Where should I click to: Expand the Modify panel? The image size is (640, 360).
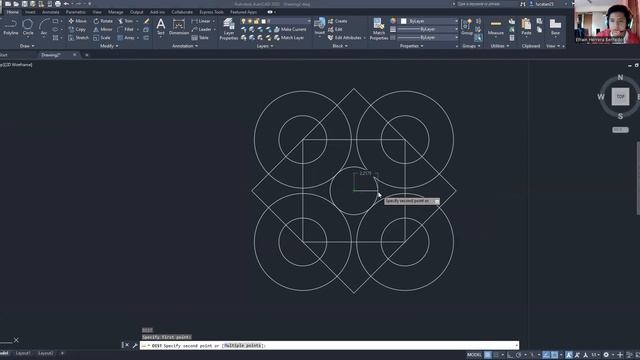109,46
